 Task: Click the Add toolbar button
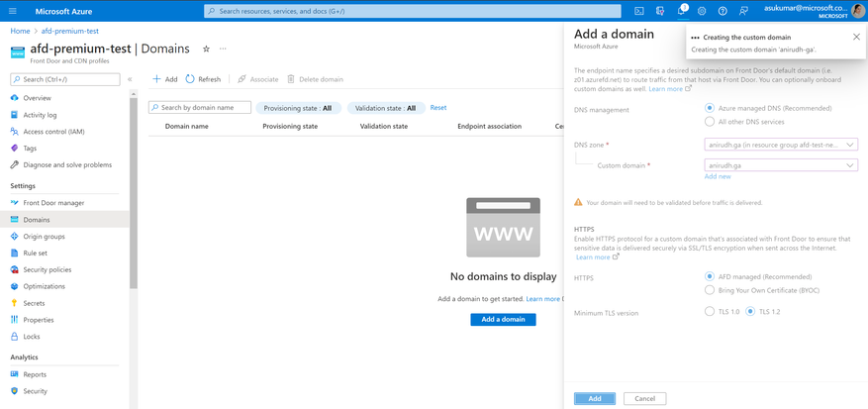[165, 79]
